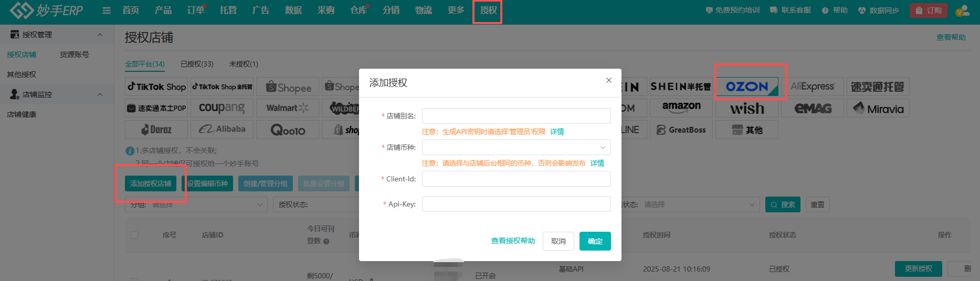Select the amazon platform logo

point(681,108)
